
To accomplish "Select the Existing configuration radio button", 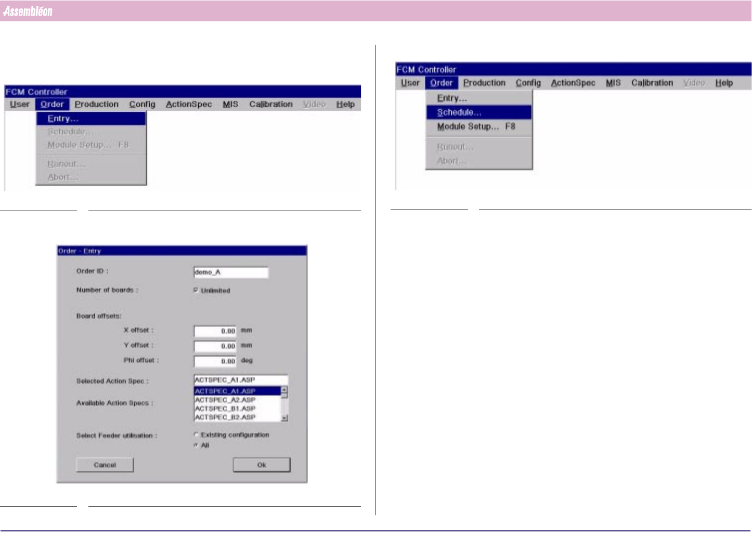I will click(x=196, y=435).
